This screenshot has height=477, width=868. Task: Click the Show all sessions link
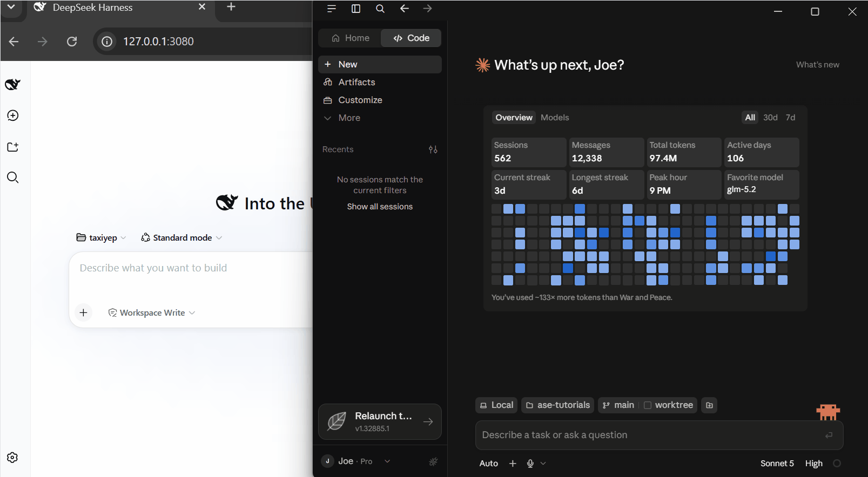pos(380,207)
